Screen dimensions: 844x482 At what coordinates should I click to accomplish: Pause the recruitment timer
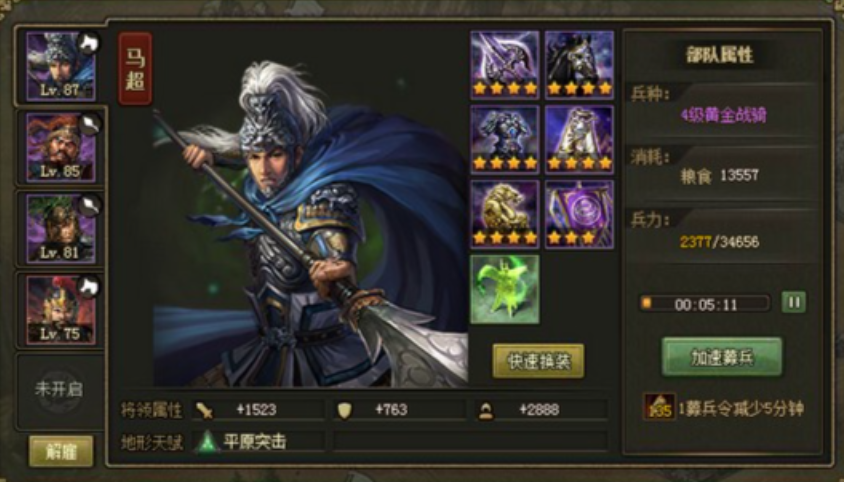click(x=794, y=302)
